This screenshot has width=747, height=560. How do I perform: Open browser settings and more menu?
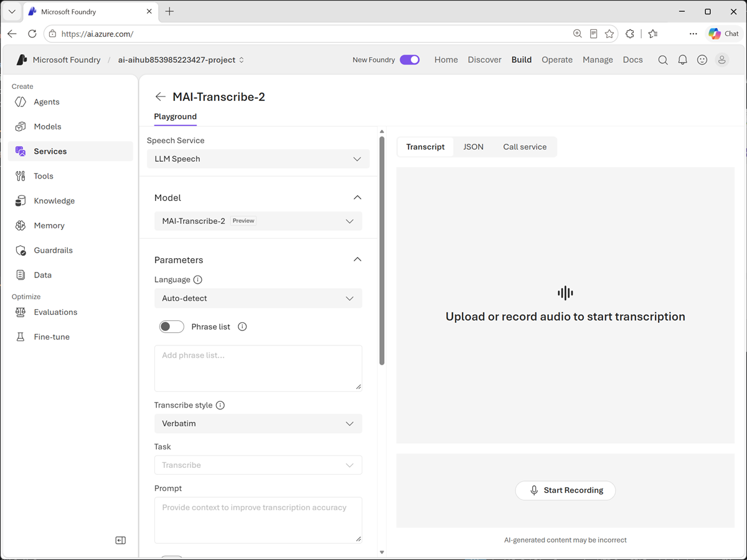point(693,34)
